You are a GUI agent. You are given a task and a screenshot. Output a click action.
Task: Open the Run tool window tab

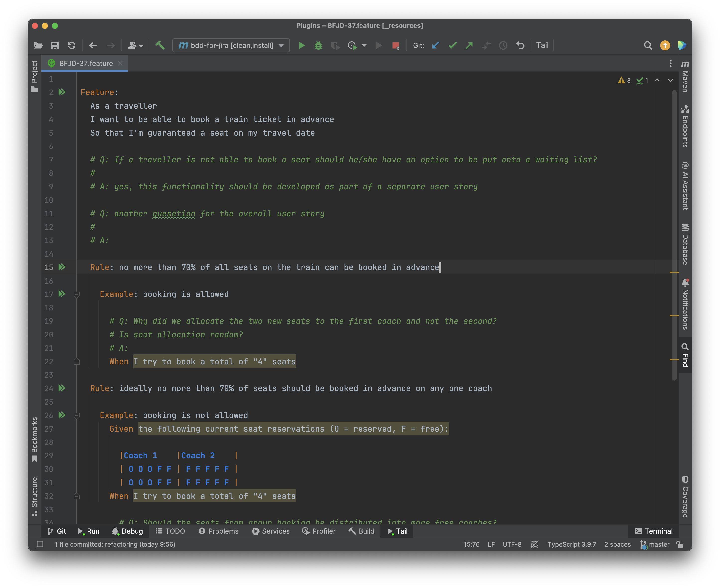pyautogui.click(x=88, y=531)
